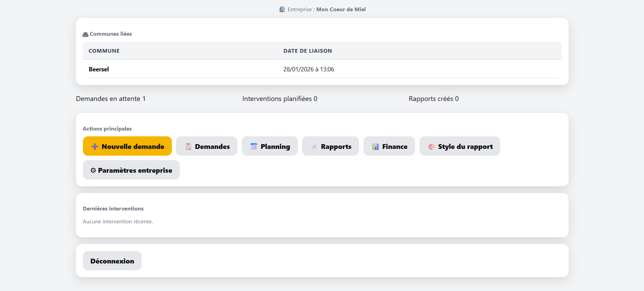Click the Interventions planifiées counter

(280, 99)
